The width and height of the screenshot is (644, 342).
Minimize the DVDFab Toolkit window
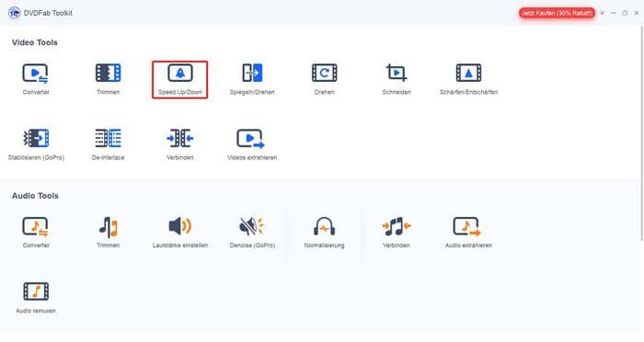(x=614, y=13)
